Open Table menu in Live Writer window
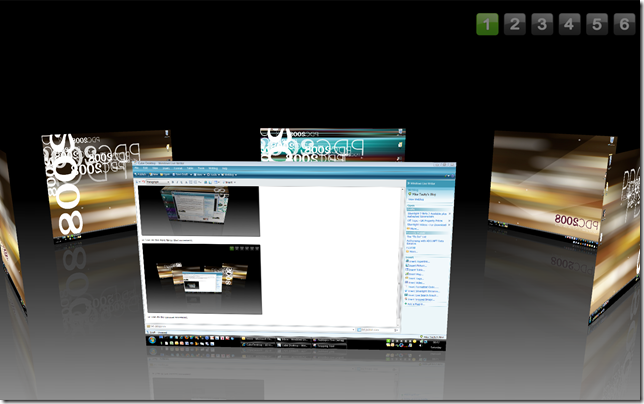The image size is (644, 404). pyautogui.click(x=190, y=168)
